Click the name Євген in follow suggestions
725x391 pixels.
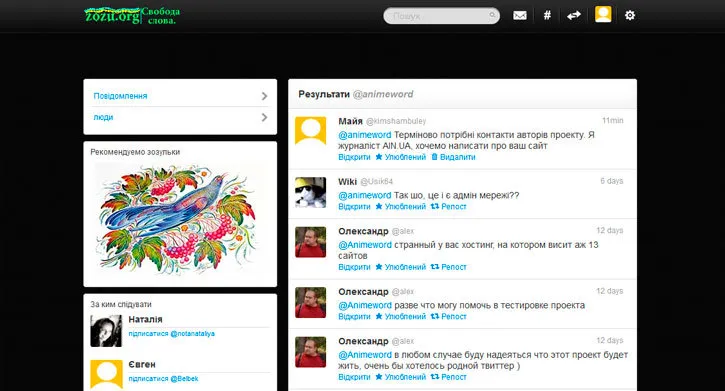tap(141, 365)
